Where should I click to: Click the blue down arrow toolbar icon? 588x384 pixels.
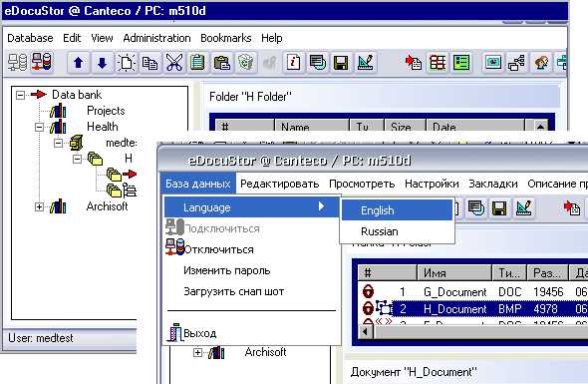[x=102, y=63]
